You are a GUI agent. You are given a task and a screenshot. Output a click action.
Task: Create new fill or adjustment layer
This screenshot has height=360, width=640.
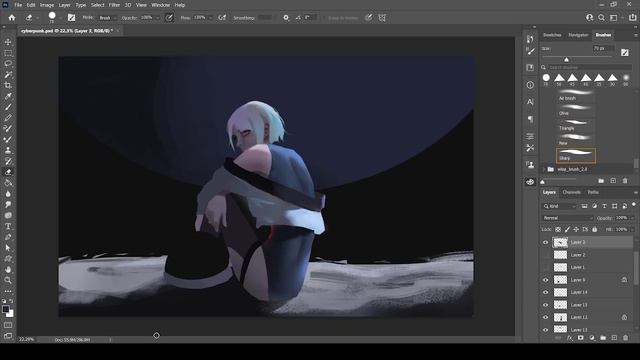tap(592, 338)
